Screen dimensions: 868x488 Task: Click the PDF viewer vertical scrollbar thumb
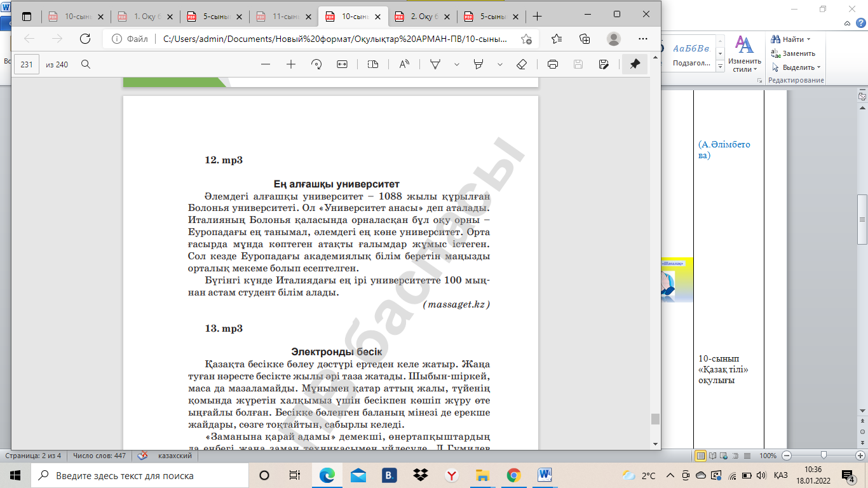tap(655, 419)
